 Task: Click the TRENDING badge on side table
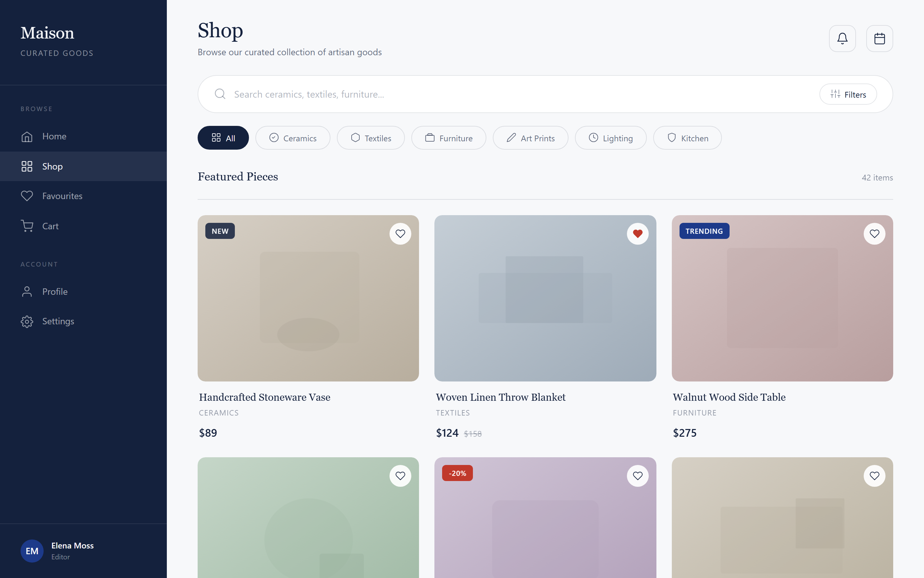coord(704,231)
